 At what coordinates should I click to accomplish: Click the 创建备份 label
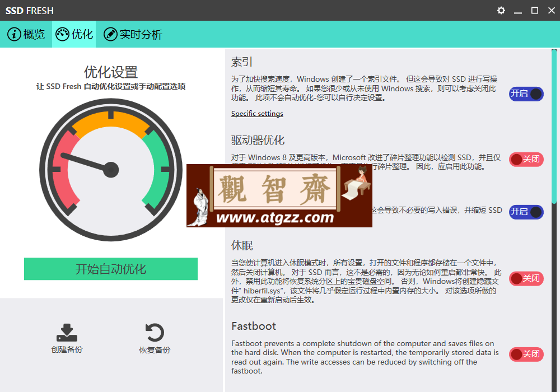(x=67, y=349)
